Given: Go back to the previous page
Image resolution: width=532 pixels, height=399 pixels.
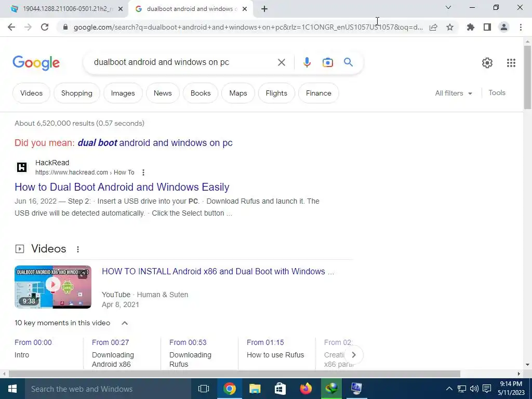Looking at the screenshot, I should click(11, 27).
